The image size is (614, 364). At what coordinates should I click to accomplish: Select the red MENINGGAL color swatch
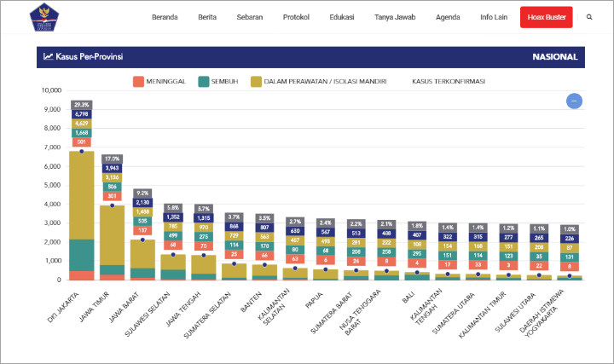[x=139, y=82]
